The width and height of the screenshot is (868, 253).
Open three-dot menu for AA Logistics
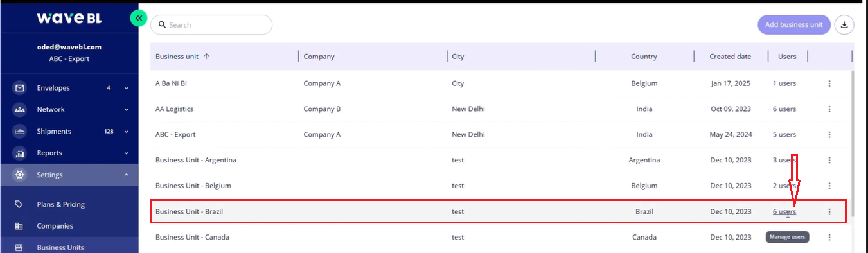coord(829,109)
